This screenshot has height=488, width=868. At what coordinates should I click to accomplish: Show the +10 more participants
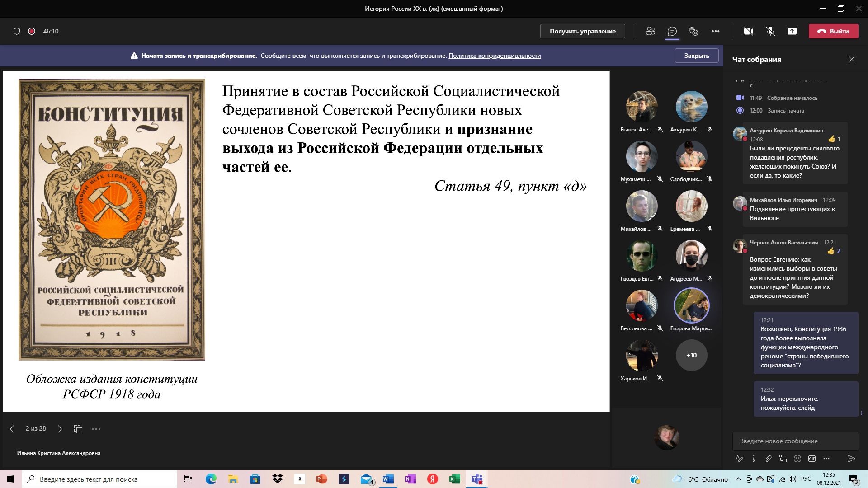691,355
